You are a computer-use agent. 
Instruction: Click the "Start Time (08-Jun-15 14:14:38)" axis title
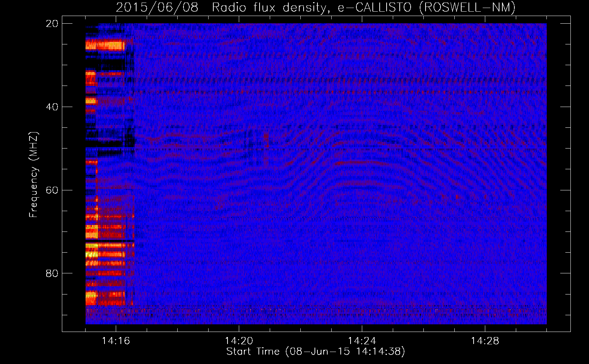(x=316, y=352)
